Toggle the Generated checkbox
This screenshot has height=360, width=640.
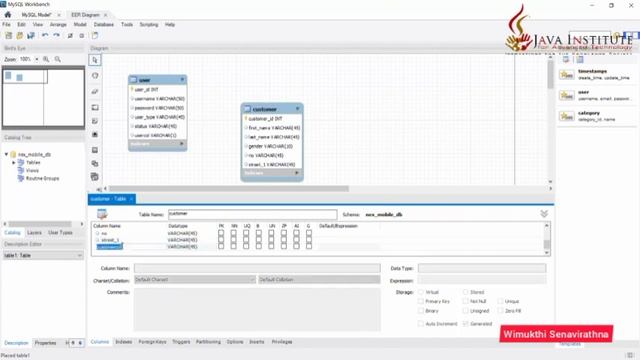(x=465, y=324)
